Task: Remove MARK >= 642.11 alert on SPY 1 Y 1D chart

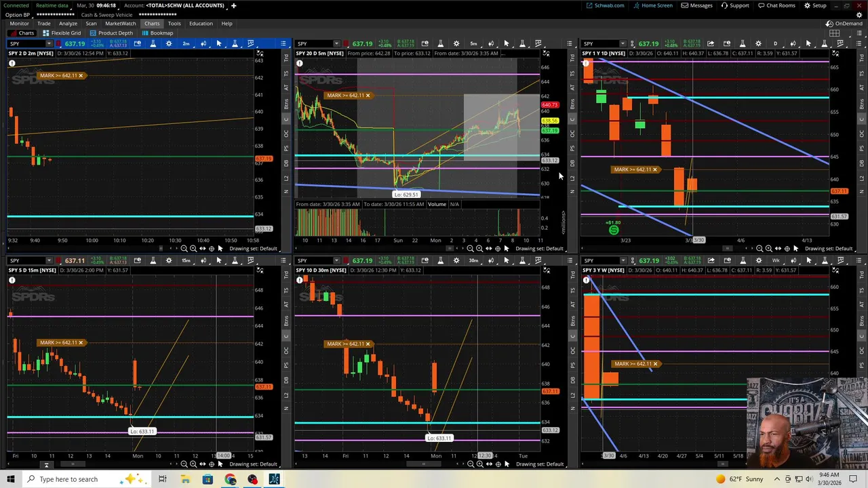Action: pos(654,169)
